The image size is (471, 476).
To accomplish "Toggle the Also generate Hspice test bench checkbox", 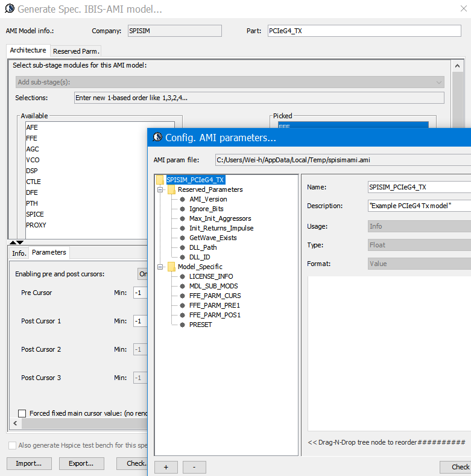I will point(13,445).
